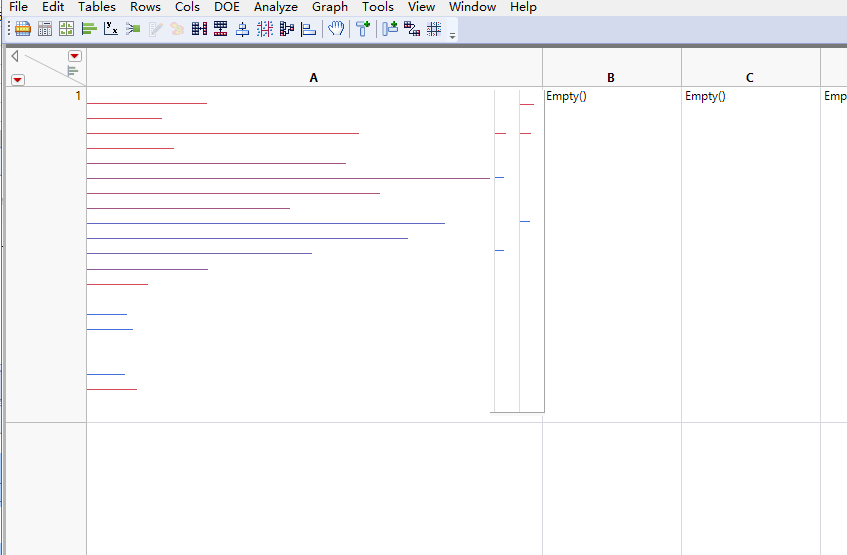Click the dotted grid toolbar icon
This screenshot has width=847, height=555.
[x=434, y=29]
